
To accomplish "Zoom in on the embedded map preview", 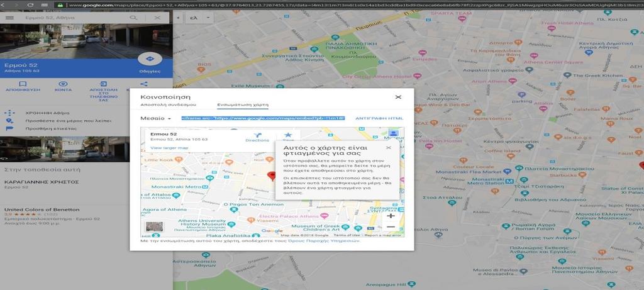I will click(391, 216).
